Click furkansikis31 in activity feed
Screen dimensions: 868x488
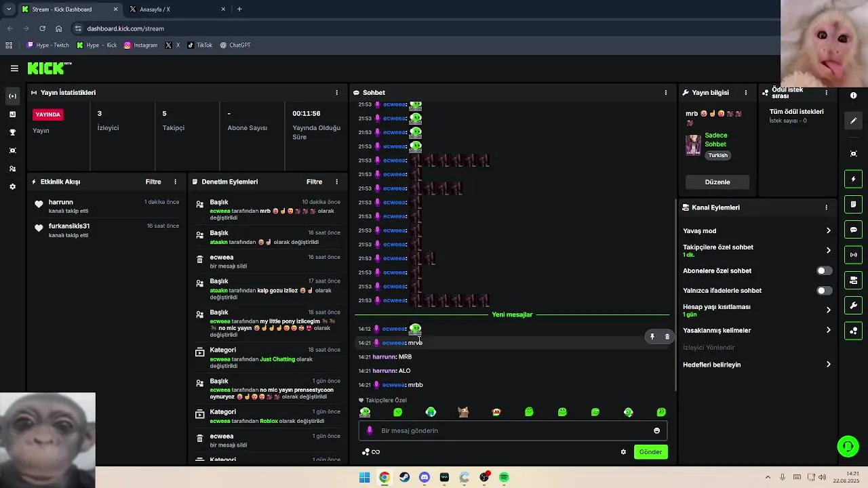point(69,226)
